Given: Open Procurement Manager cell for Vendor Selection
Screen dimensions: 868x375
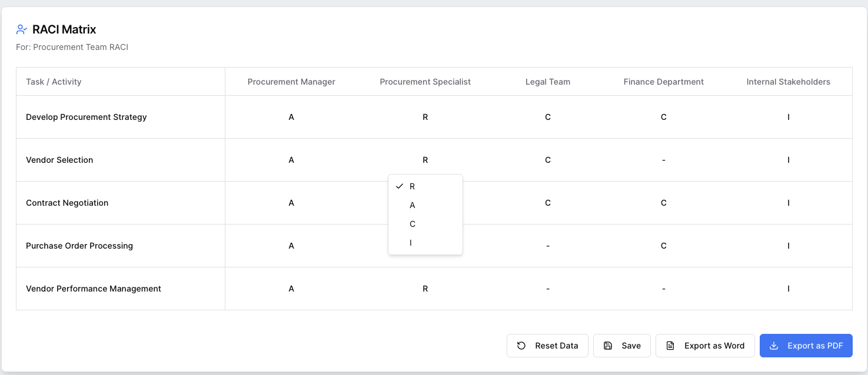Looking at the screenshot, I should pyautogui.click(x=291, y=160).
